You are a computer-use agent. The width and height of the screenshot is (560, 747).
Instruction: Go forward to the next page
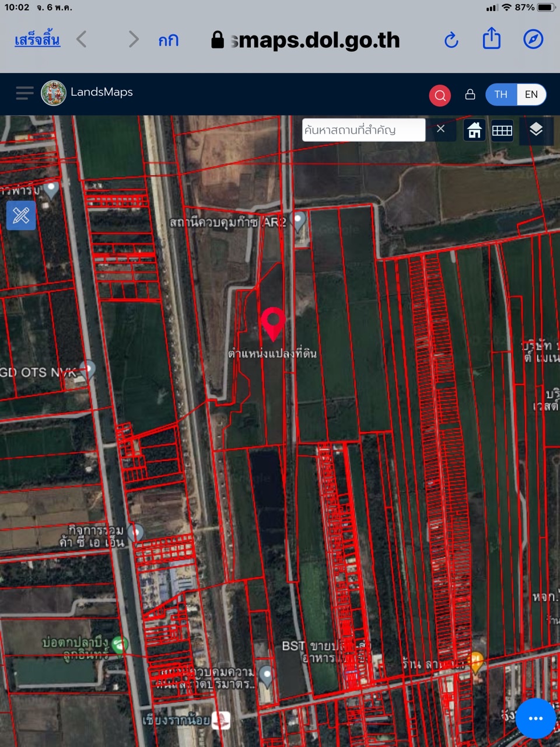134,40
